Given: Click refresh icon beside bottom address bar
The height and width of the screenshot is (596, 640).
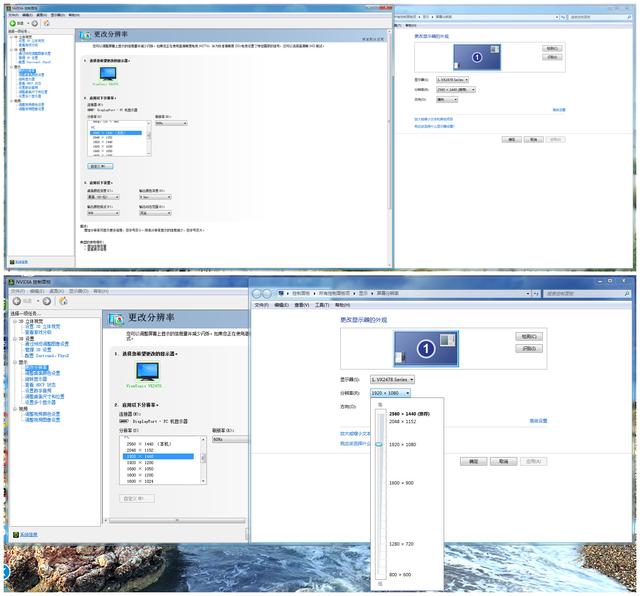Looking at the screenshot, I should (x=536, y=294).
